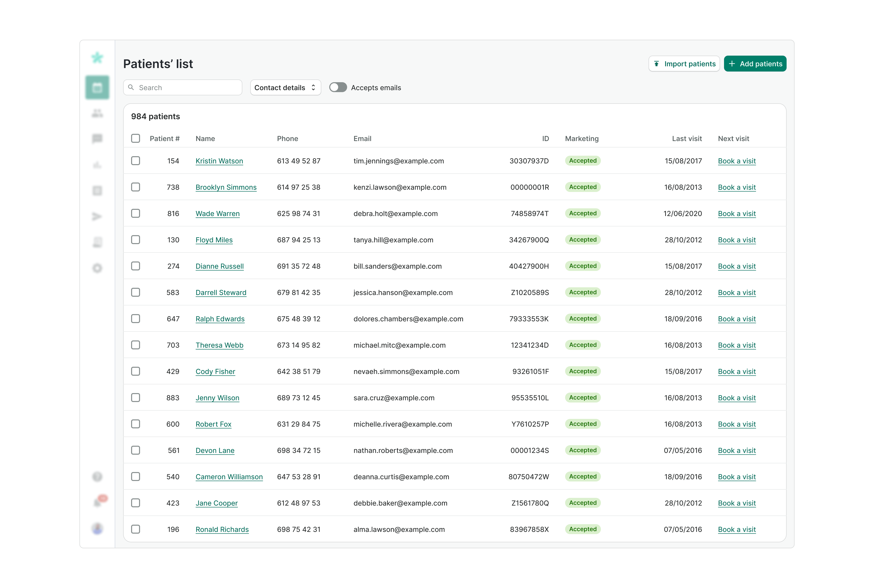Expand the Contact details dropdown

[285, 87]
